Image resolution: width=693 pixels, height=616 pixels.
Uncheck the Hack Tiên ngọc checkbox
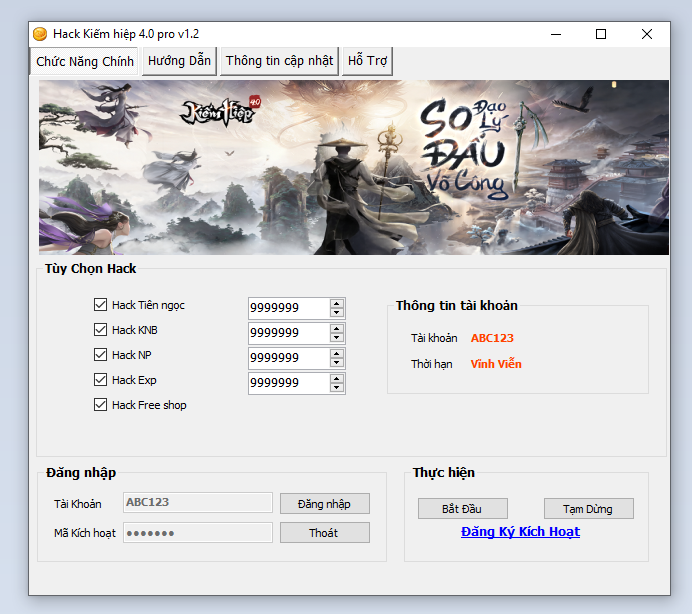click(x=100, y=305)
